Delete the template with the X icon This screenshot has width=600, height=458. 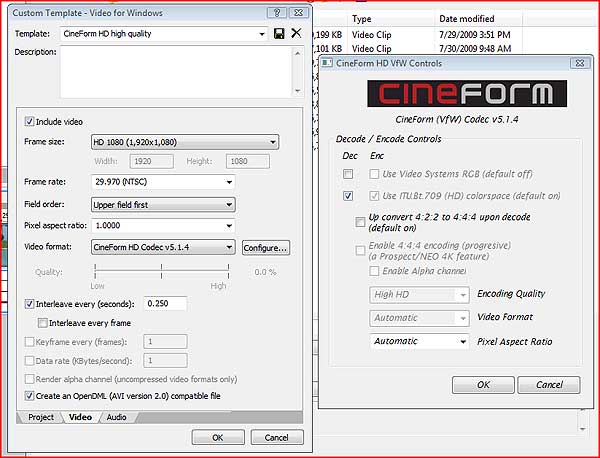(296, 33)
